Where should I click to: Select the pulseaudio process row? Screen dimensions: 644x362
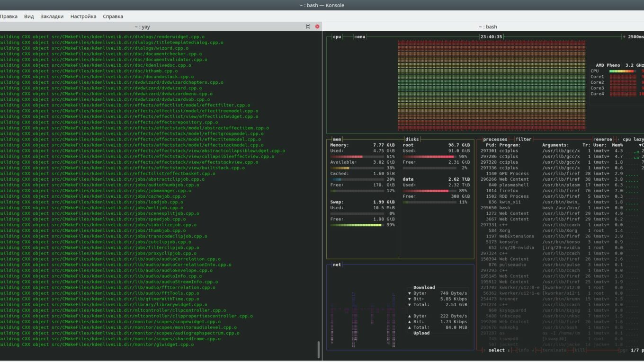click(562, 265)
